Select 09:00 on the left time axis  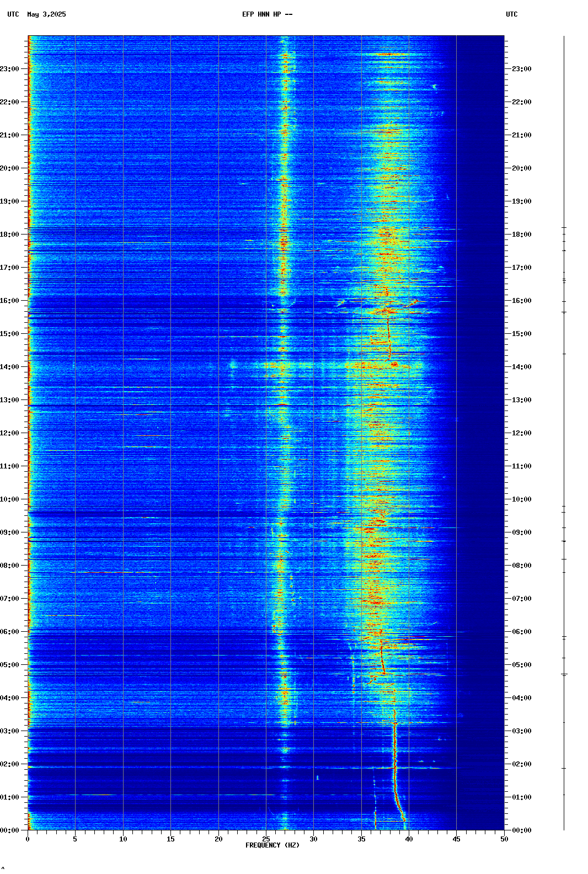[x=10, y=532]
